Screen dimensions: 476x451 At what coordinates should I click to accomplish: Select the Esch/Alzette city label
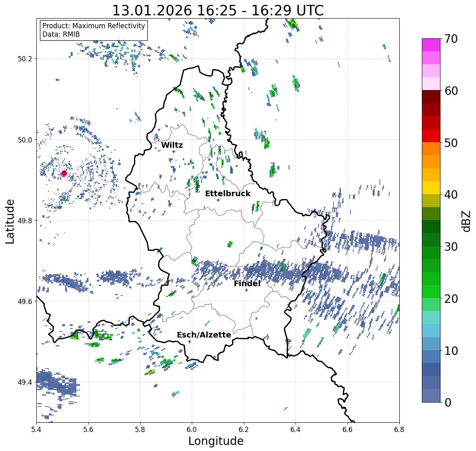tap(204, 335)
